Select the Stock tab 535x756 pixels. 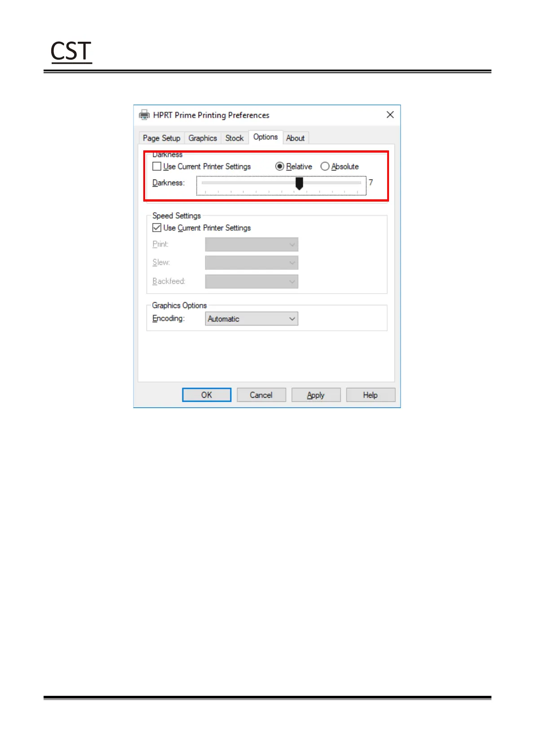[234, 138]
